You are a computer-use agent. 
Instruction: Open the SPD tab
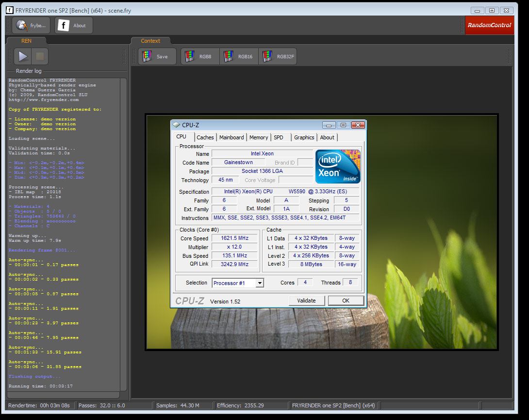tap(279, 137)
